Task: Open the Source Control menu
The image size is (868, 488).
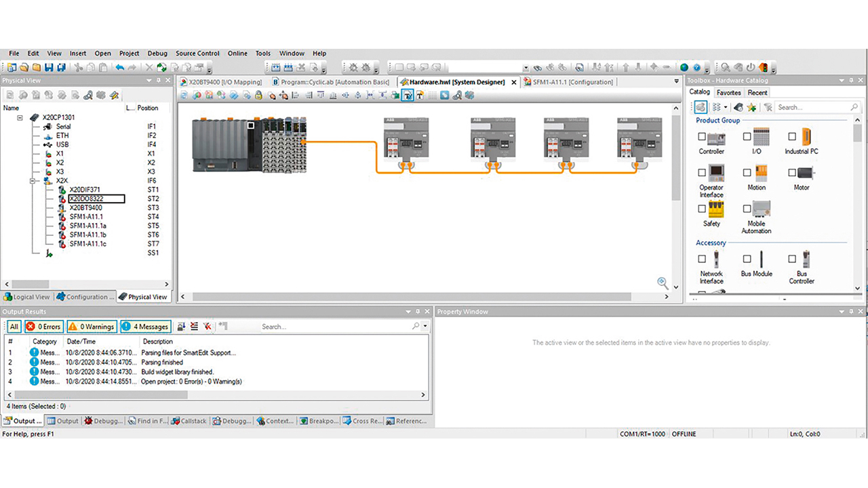Action: coord(197,54)
